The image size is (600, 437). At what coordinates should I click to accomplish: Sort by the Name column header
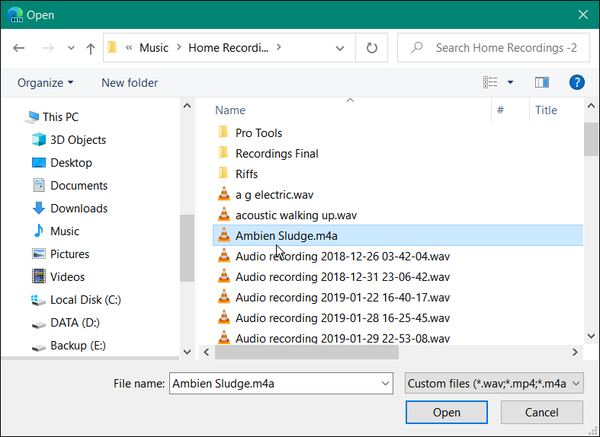point(230,110)
